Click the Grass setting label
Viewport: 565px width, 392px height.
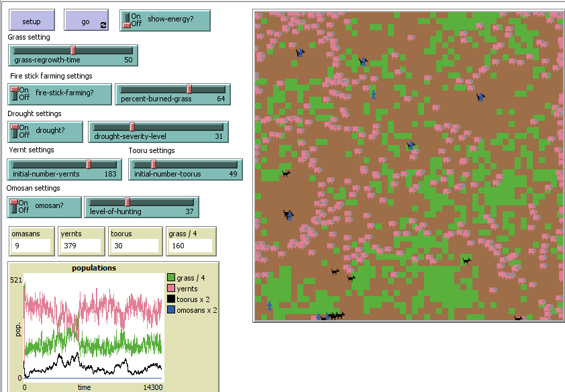[29, 37]
